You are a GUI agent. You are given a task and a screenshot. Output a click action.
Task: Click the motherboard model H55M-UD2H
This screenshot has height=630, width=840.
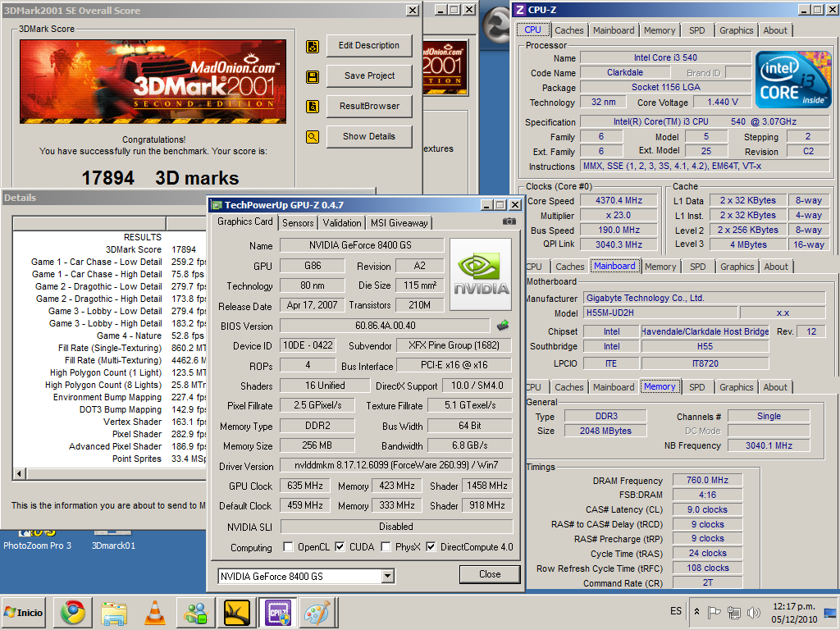[661, 313]
